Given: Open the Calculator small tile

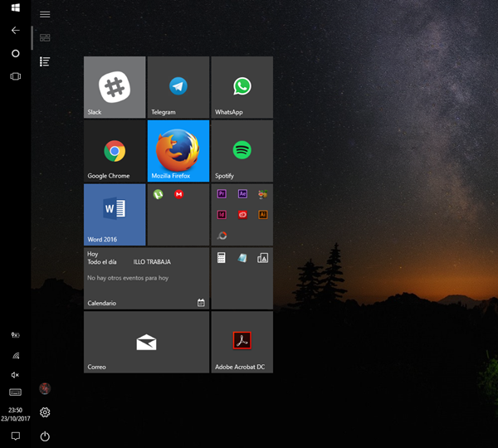Looking at the screenshot, I should point(222,258).
